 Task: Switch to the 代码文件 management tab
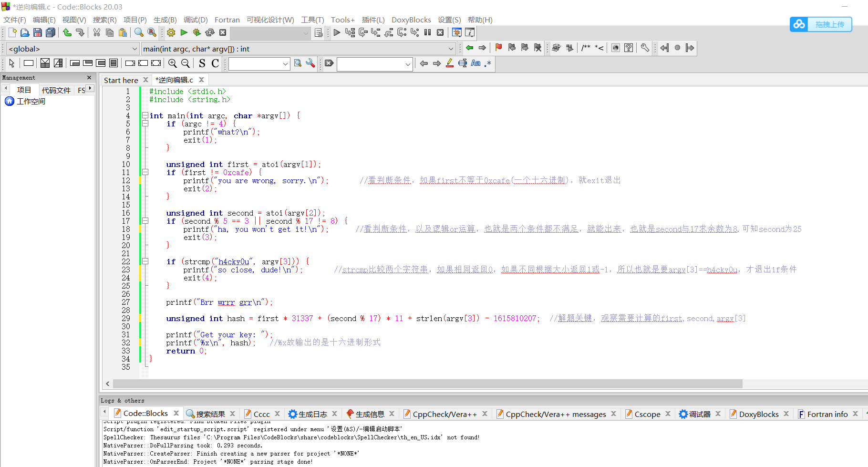pyautogui.click(x=56, y=90)
